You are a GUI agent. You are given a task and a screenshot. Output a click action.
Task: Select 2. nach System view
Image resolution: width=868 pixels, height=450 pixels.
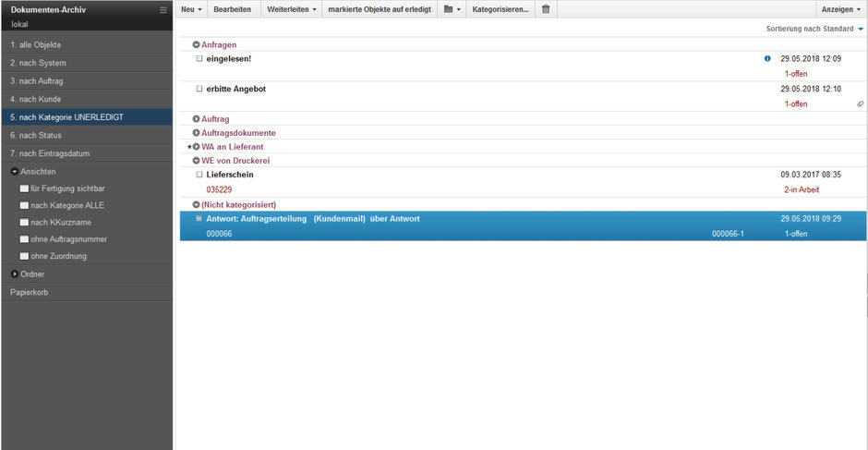(x=87, y=63)
